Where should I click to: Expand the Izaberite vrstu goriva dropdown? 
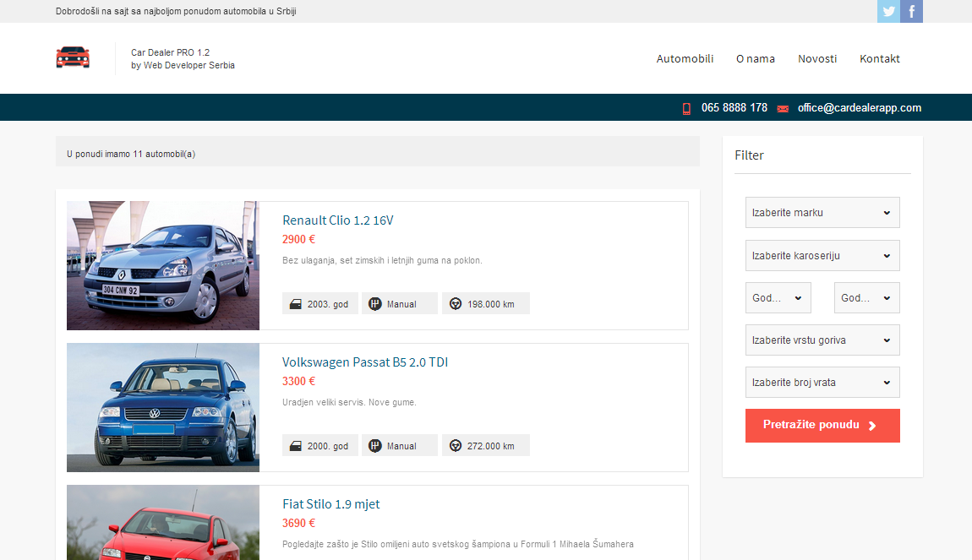tap(822, 340)
